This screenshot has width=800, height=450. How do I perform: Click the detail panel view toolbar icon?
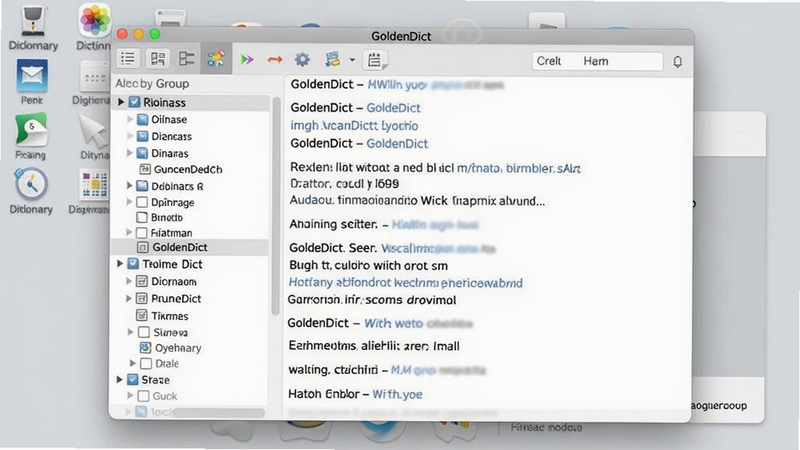[187, 59]
